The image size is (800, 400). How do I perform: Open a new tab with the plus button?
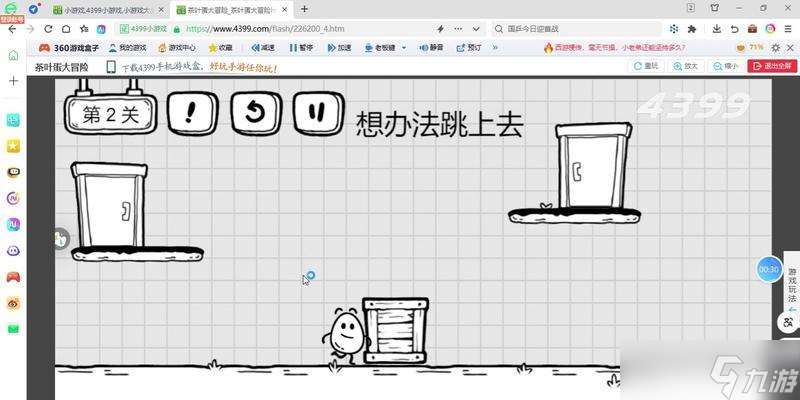(305, 9)
